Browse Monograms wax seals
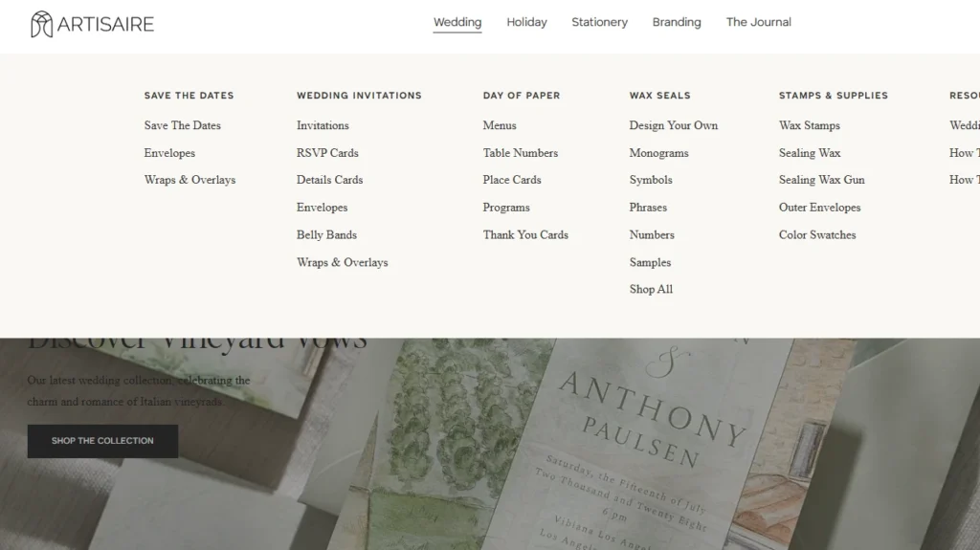The width and height of the screenshot is (980, 550). 658,153
